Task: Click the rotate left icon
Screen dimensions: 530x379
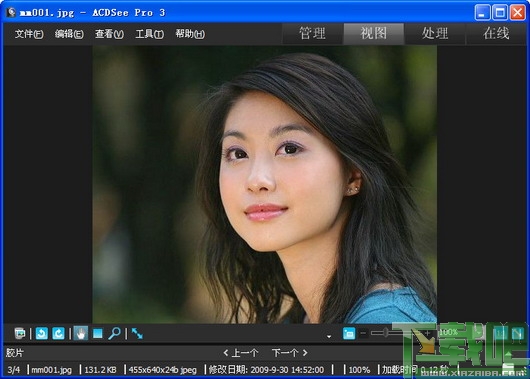Action: [x=42, y=334]
